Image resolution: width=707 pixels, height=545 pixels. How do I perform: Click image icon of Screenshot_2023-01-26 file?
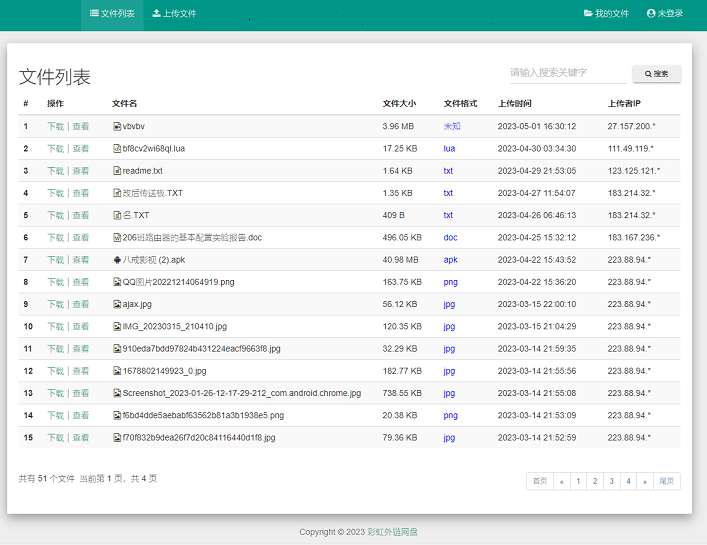click(117, 393)
